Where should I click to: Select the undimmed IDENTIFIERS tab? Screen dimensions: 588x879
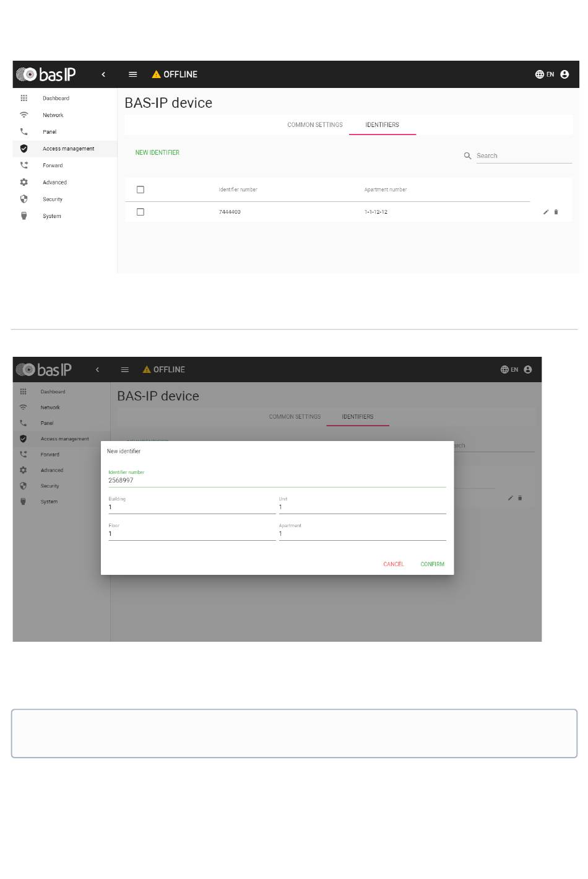pos(383,125)
